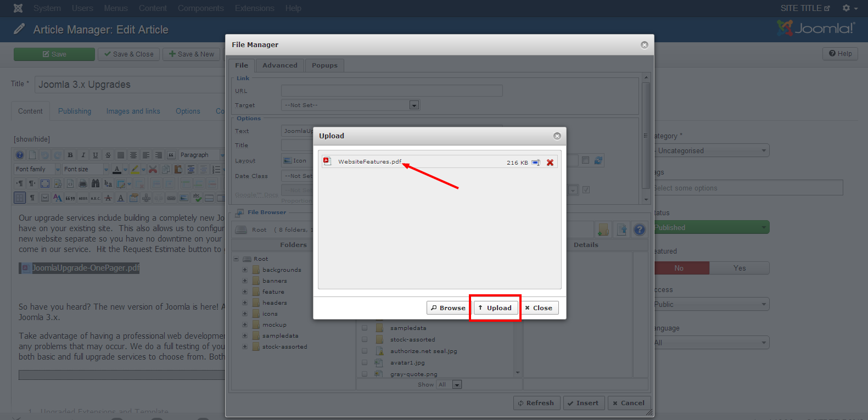Tick the checkbox beside stock-assorted in file list
Image resolution: width=868 pixels, height=420 pixels.
[x=365, y=339]
